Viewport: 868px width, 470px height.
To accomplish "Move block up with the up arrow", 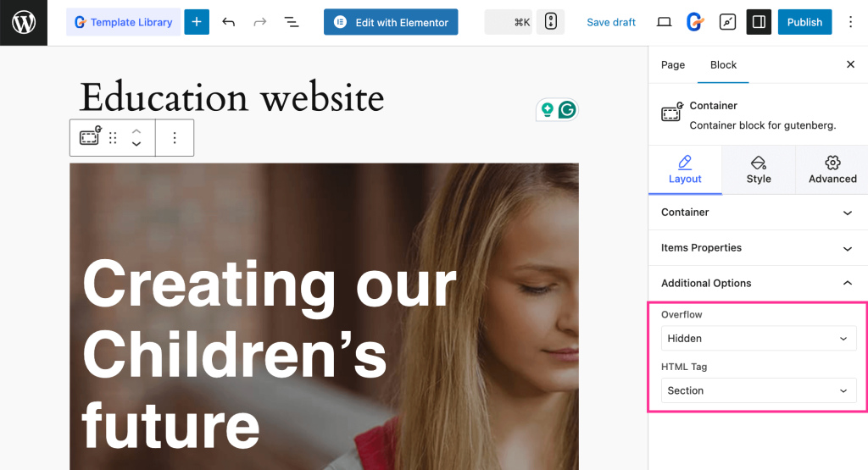I will [136, 131].
